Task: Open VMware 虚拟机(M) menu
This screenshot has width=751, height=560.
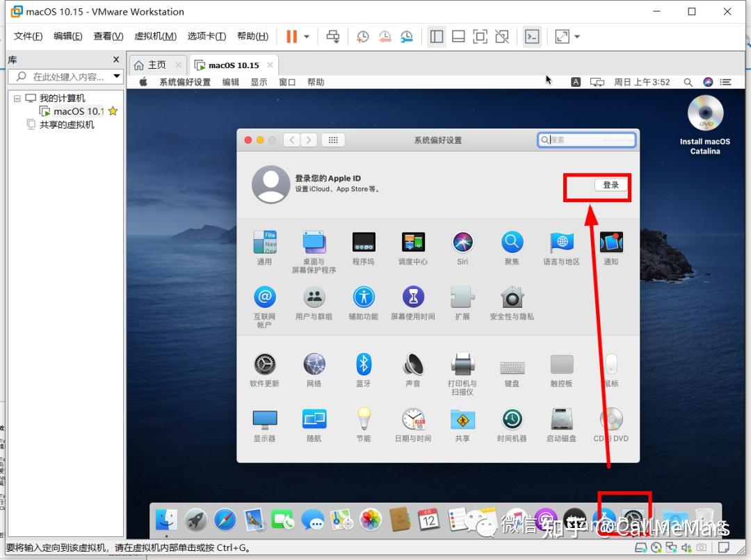Action: click(x=155, y=36)
